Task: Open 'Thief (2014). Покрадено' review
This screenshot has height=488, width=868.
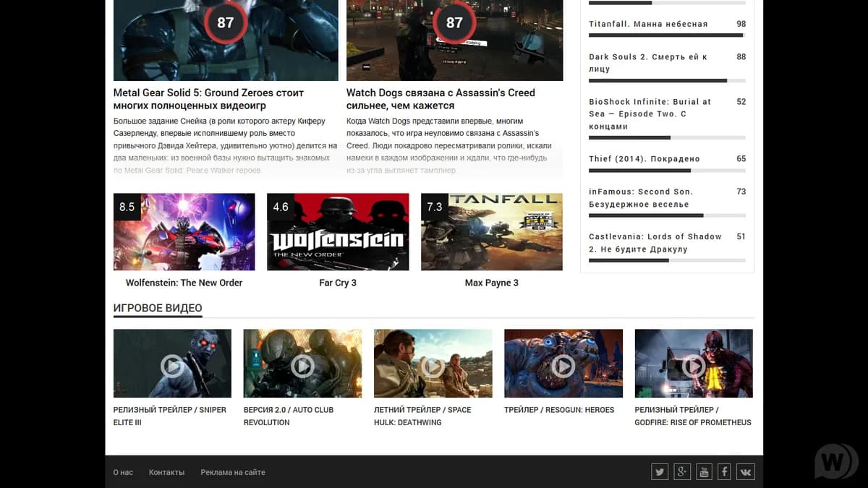Action: (644, 159)
